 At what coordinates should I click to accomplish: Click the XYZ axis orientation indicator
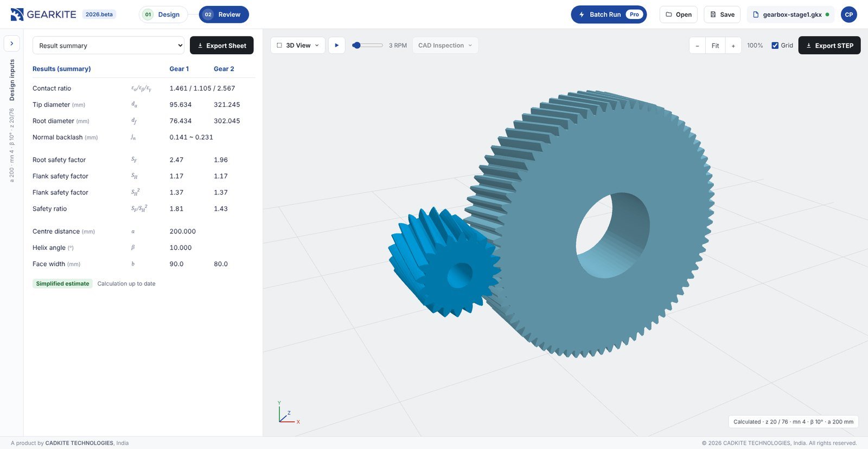click(288, 413)
